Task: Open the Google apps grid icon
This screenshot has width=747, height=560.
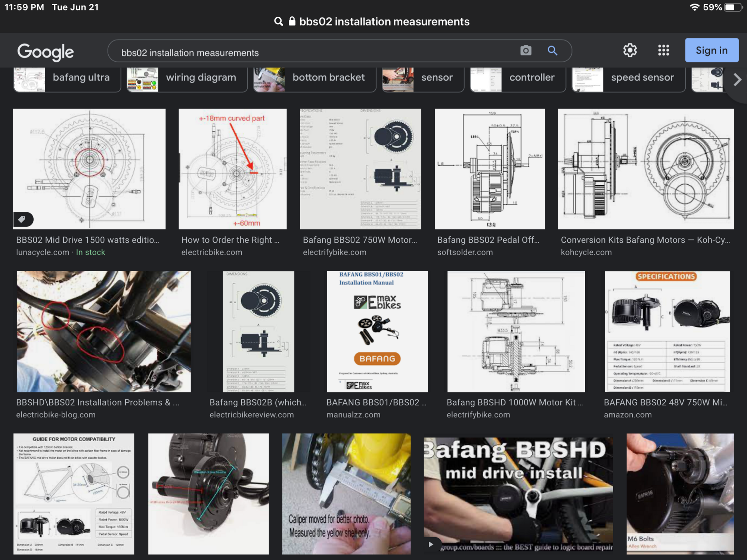Action: coord(664,50)
